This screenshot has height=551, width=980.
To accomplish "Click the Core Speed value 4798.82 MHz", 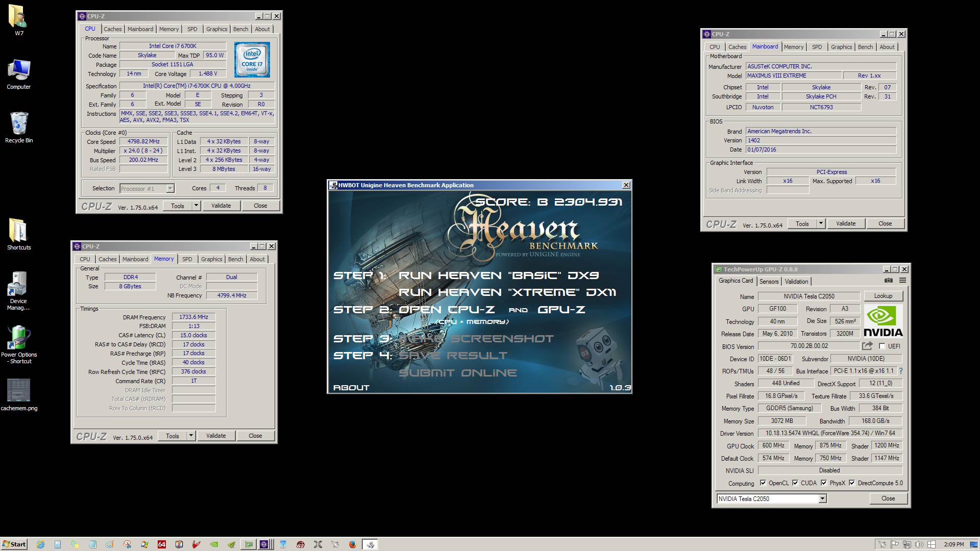I will 143,141.
